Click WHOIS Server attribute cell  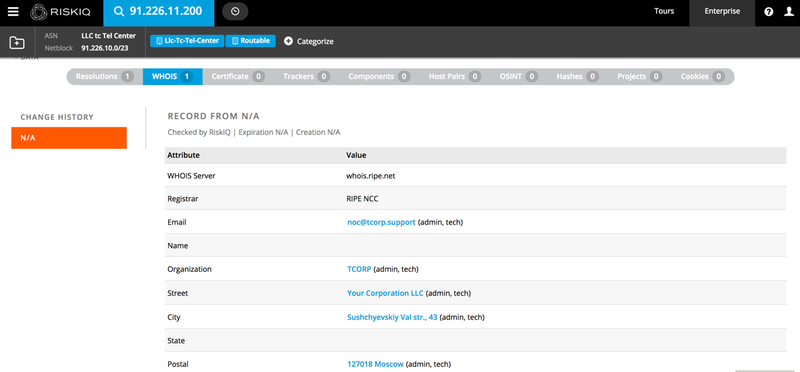coord(191,176)
